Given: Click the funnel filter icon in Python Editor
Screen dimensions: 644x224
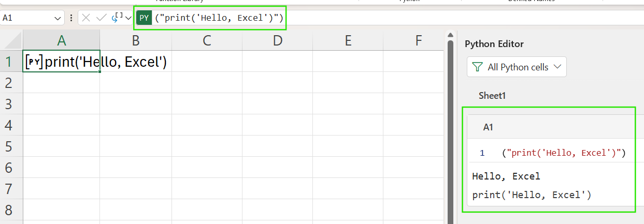Looking at the screenshot, I should click(477, 67).
